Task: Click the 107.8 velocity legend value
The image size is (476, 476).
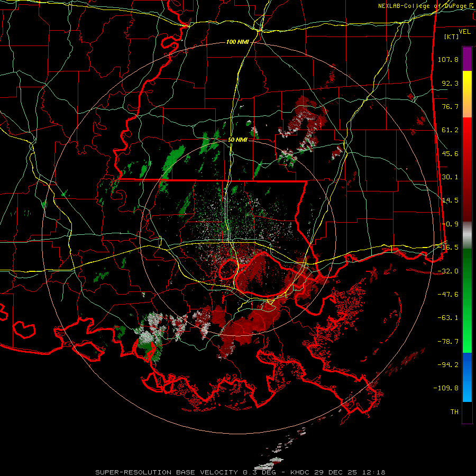Action: 448,59
